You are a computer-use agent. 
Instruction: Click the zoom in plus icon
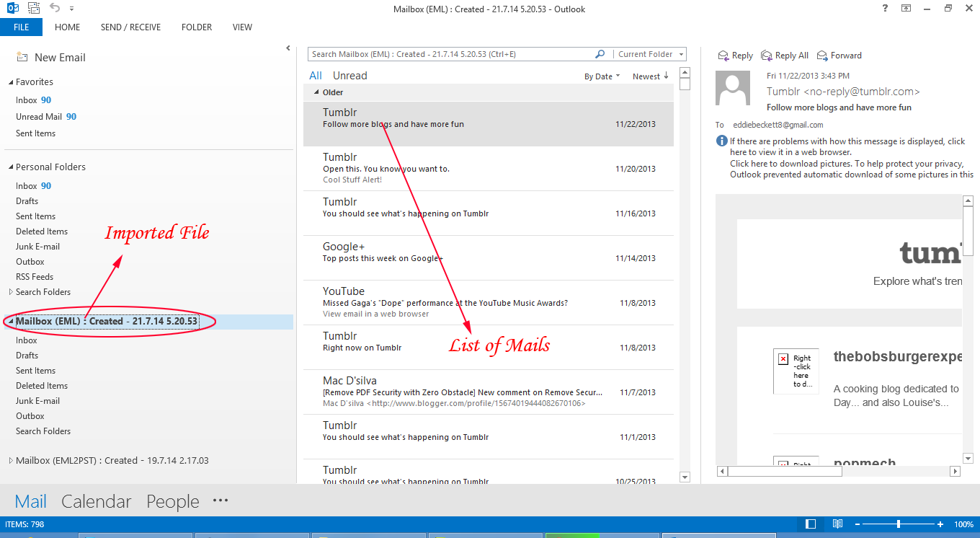(940, 524)
